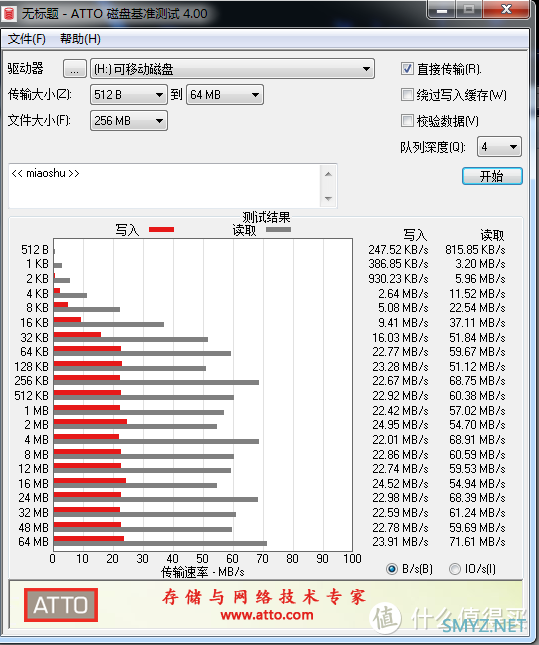Click the ATTO app icon in title bar
Screen dimensions: 539x645
coord(9,13)
